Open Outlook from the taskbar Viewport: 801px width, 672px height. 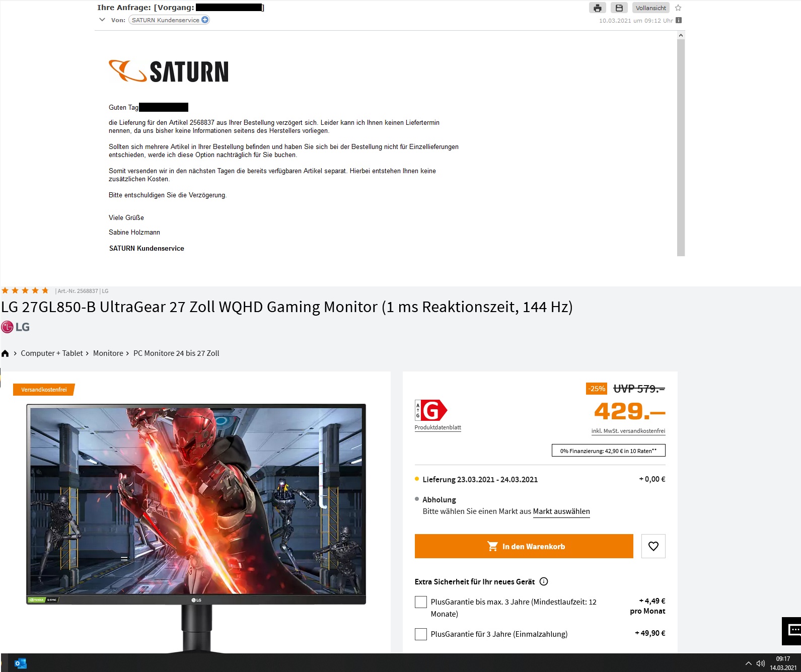point(21,663)
